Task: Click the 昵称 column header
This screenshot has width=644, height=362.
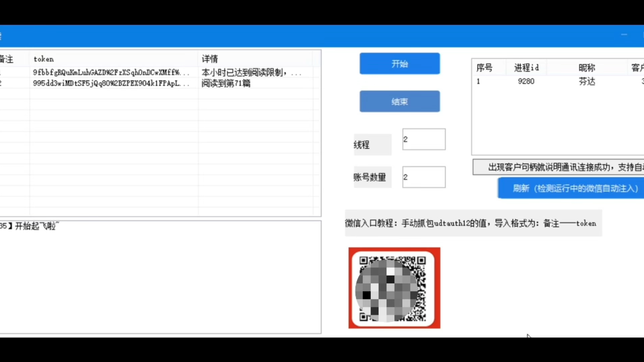Action: point(587,68)
